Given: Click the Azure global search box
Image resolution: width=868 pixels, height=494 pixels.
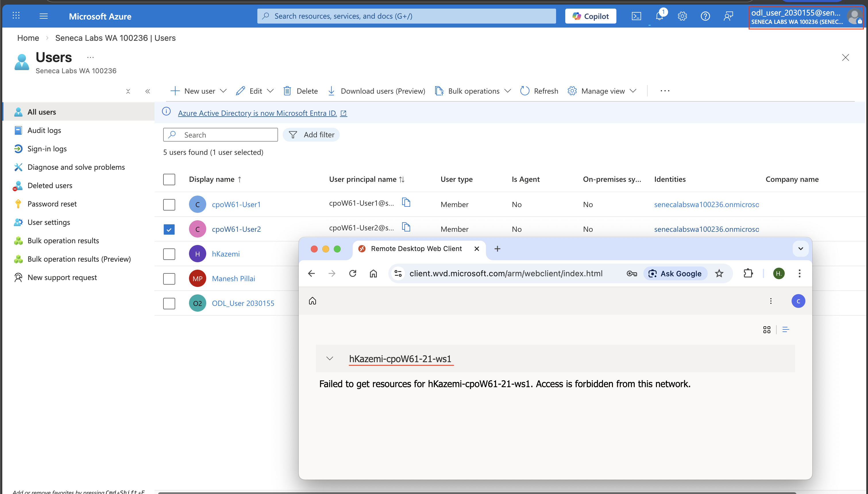Looking at the screenshot, I should coord(406,16).
